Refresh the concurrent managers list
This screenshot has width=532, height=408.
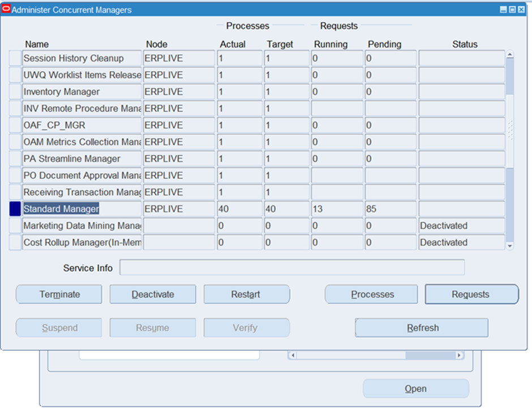[422, 328]
